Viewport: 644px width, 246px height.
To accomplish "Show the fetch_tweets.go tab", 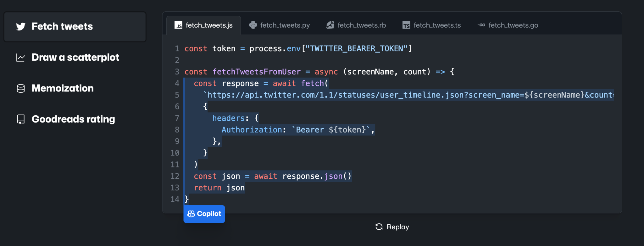I will click(x=513, y=25).
